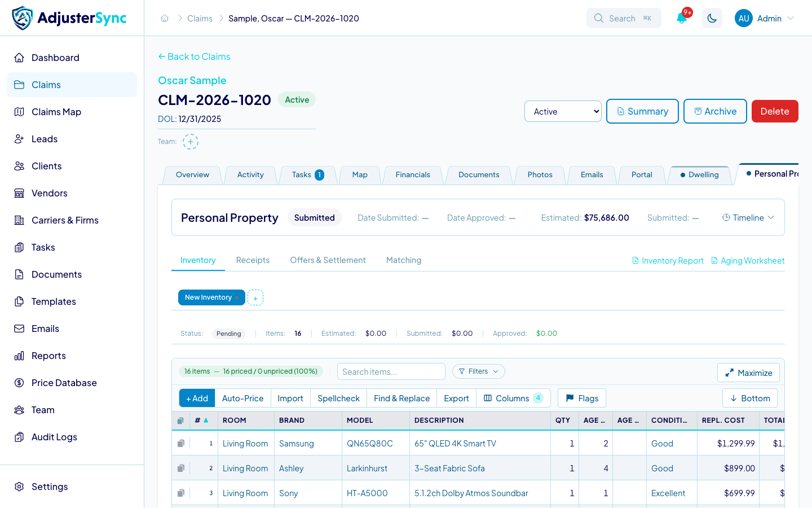Click Import in the toolbar
812x508 pixels.
[290, 398]
